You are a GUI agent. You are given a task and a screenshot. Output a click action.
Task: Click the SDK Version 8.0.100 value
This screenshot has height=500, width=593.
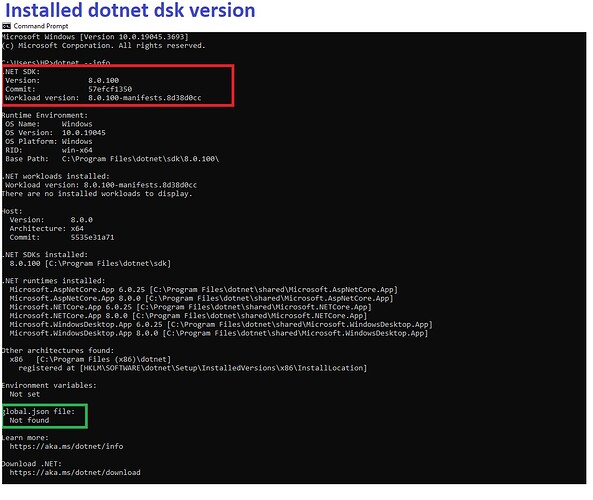pyautogui.click(x=103, y=80)
